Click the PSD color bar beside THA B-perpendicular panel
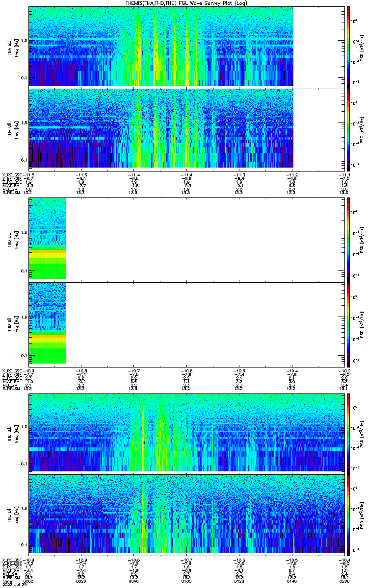The width and height of the screenshot is (368, 588). click(x=348, y=47)
